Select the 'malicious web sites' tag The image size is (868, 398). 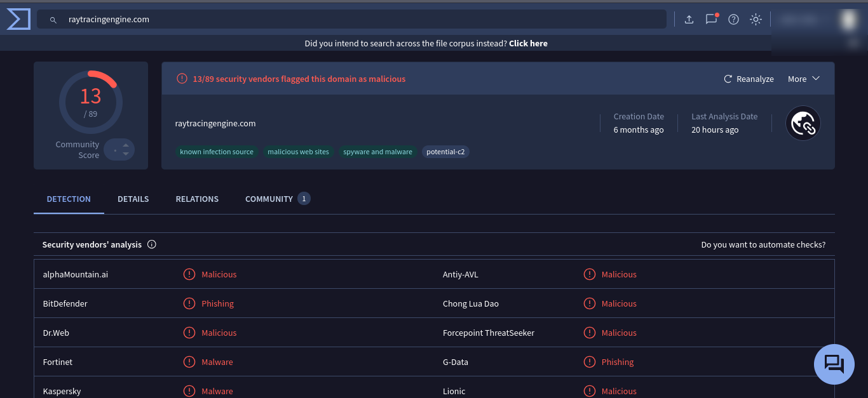click(298, 152)
